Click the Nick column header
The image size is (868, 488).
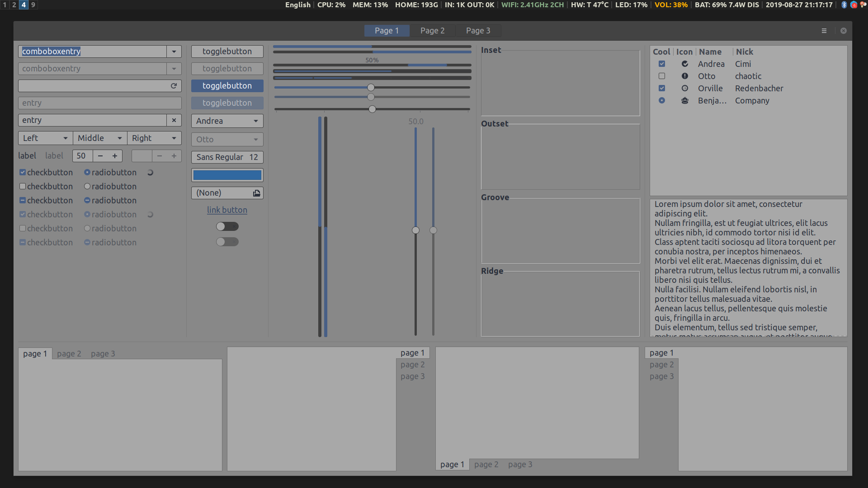745,52
